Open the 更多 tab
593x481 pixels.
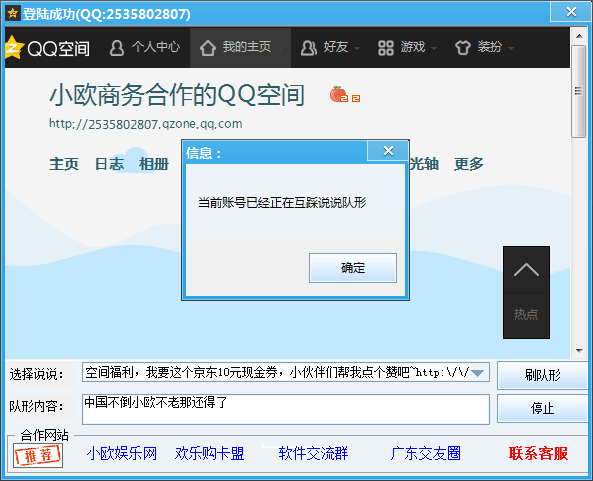[x=469, y=164]
